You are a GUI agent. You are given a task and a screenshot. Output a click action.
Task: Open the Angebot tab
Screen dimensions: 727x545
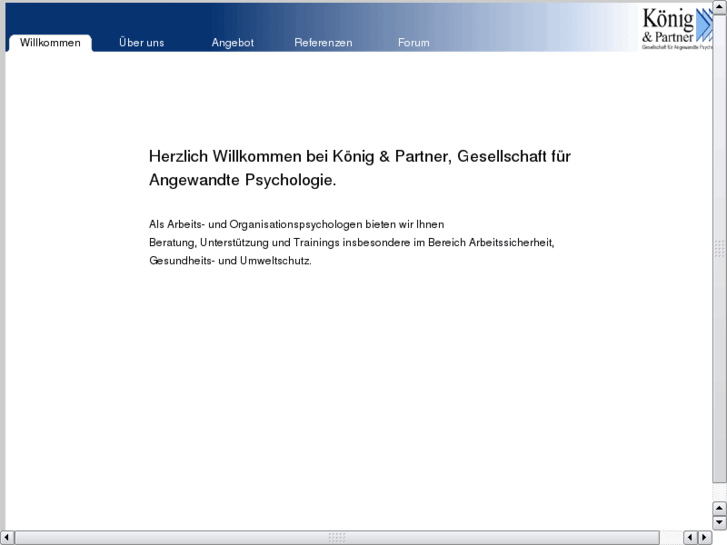pyautogui.click(x=232, y=43)
